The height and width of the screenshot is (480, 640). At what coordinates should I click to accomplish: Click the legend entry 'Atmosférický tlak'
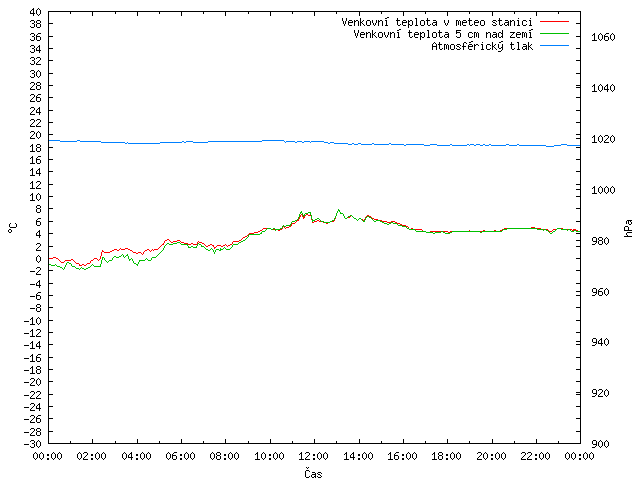(x=482, y=46)
